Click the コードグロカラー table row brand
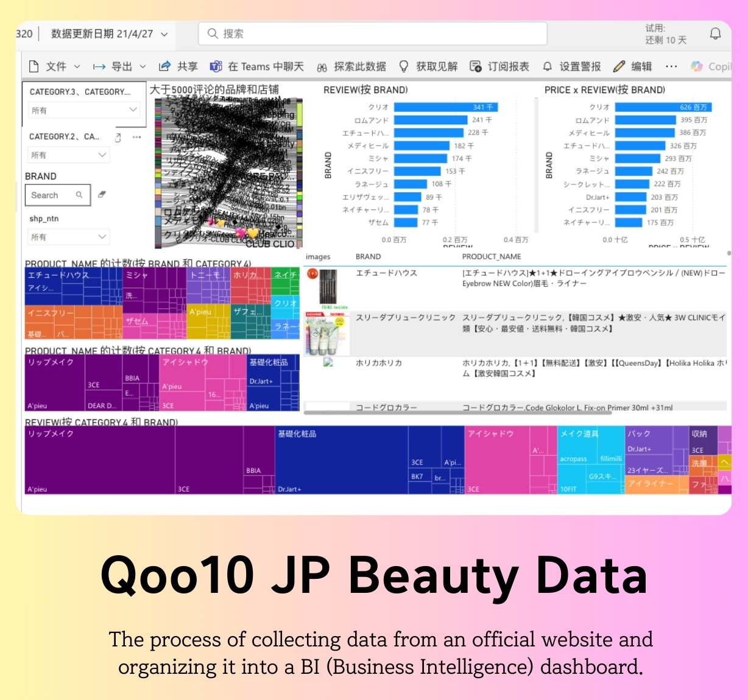 pyautogui.click(x=386, y=408)
